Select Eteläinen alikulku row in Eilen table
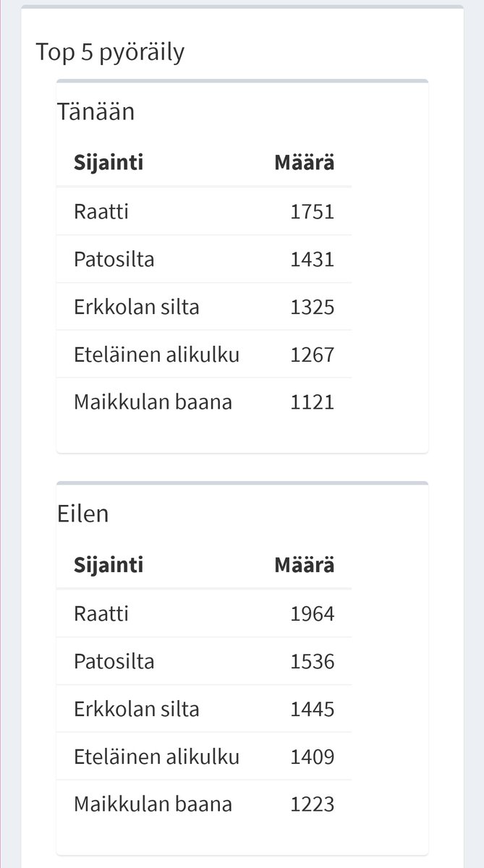Screen dimensions: 484x868 204,757
